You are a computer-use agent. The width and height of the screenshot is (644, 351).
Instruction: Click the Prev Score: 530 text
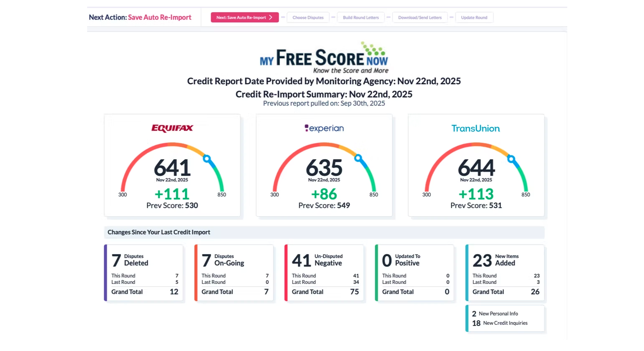click(x=172, y=206)
